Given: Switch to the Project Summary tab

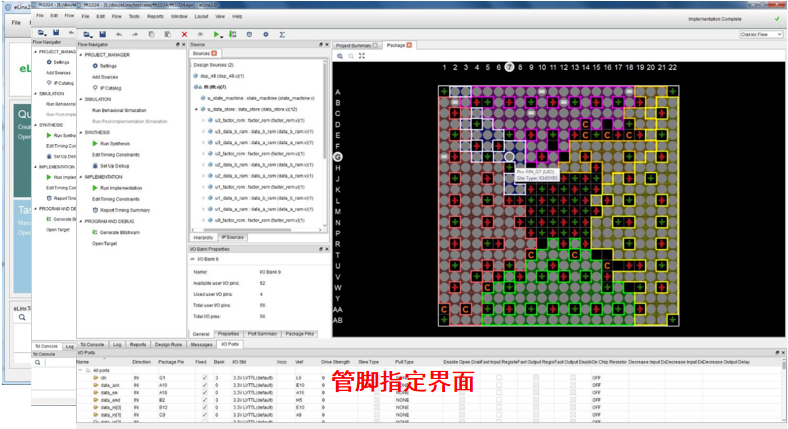Looking at the screenshot, I should point(353,46).
